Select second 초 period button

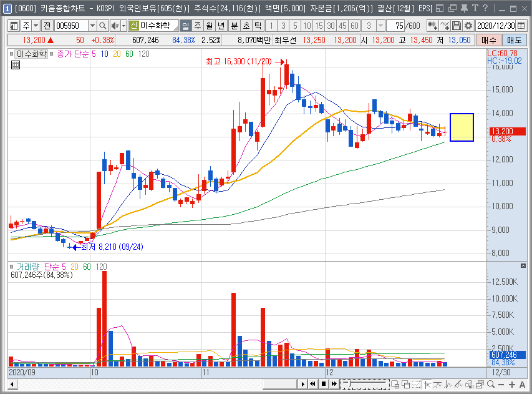246,26
